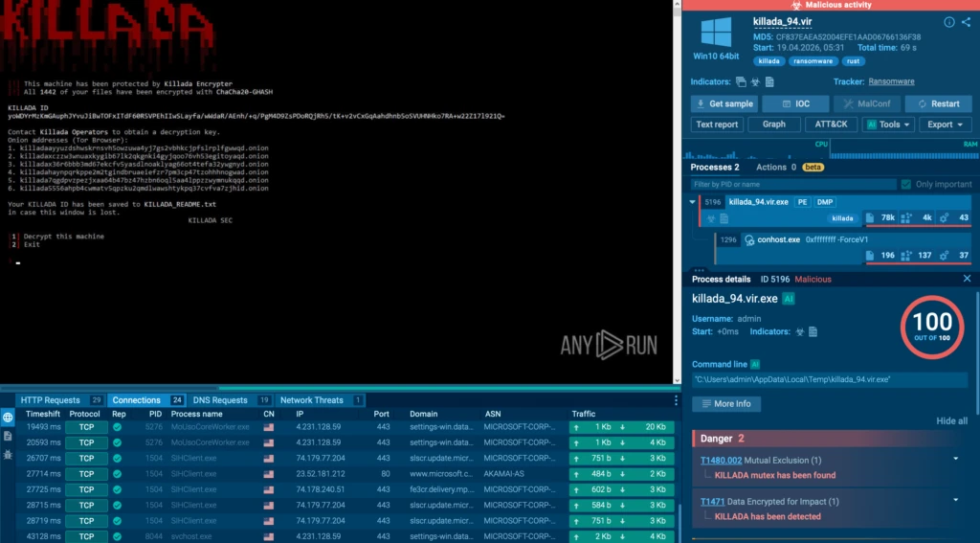Select the network globe icon in left sidebar

click(x=8, y=418)
